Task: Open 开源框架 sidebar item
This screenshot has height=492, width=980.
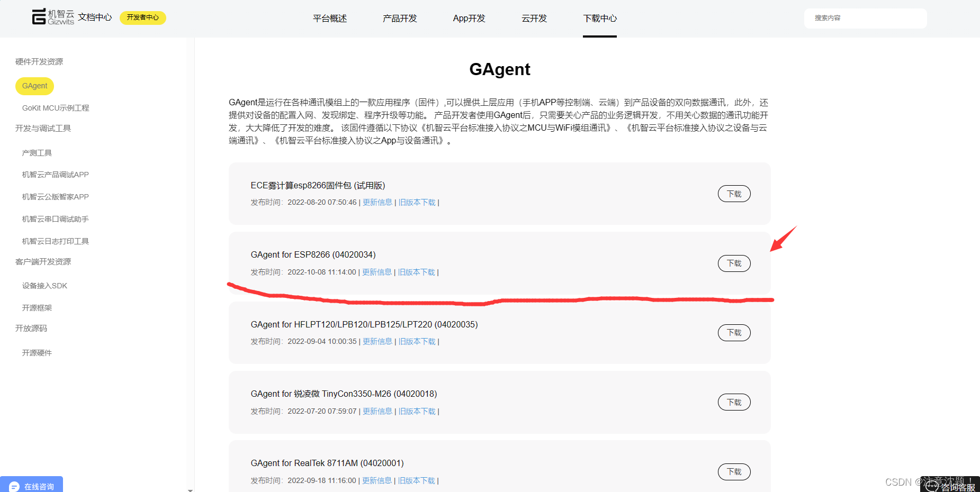Action: [x=37, y=308]
